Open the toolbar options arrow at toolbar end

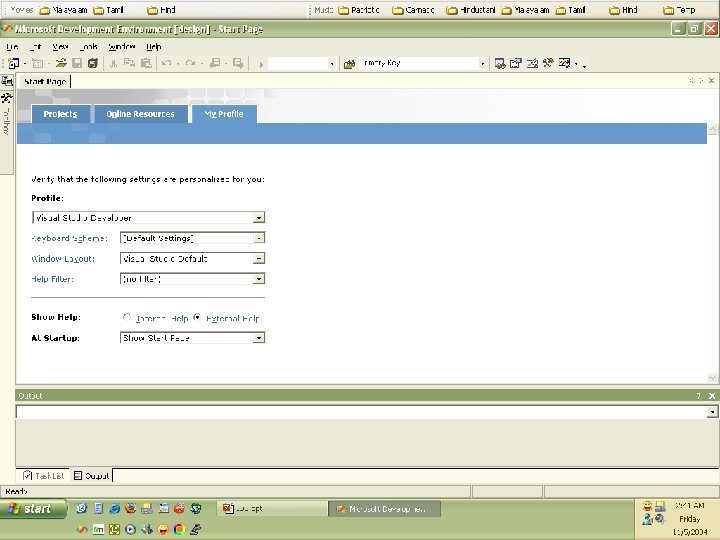point(584,65)
